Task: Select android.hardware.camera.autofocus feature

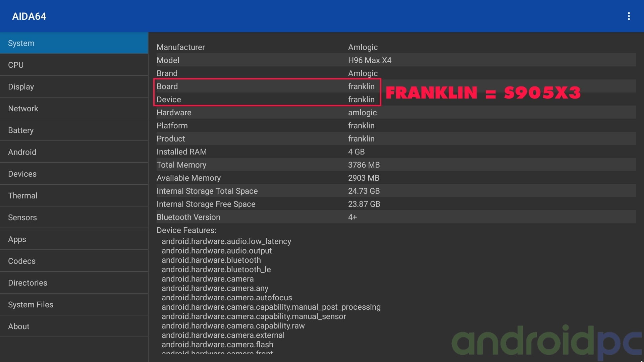Action: pyautogui.click(x=227, y=298)
